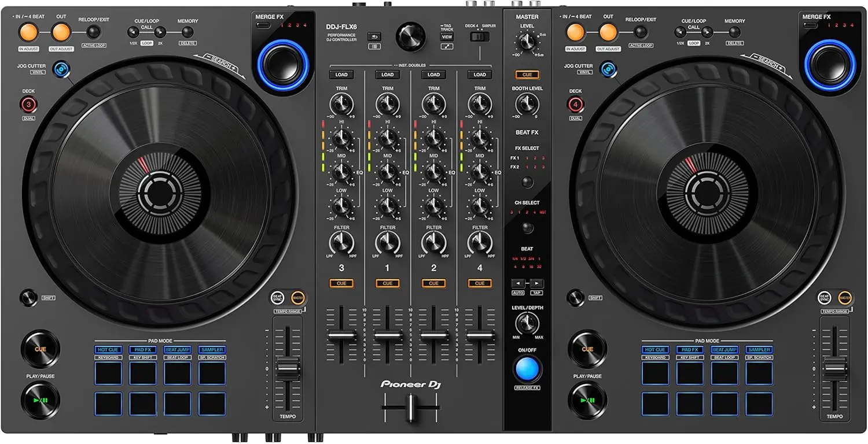This screenshot has width=868, height=444.
Task: Tap the Memory button on left deck
Action: point(187,32)
